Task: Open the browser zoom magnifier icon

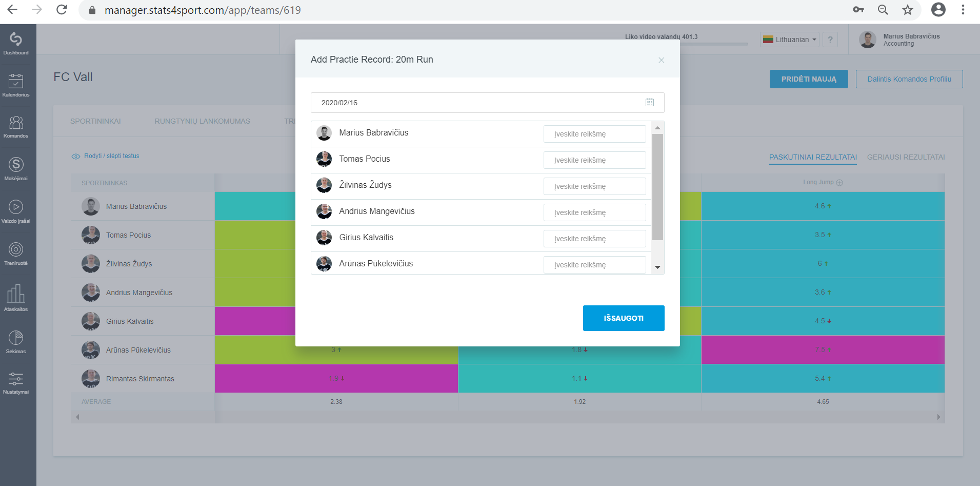Action: 883,10
